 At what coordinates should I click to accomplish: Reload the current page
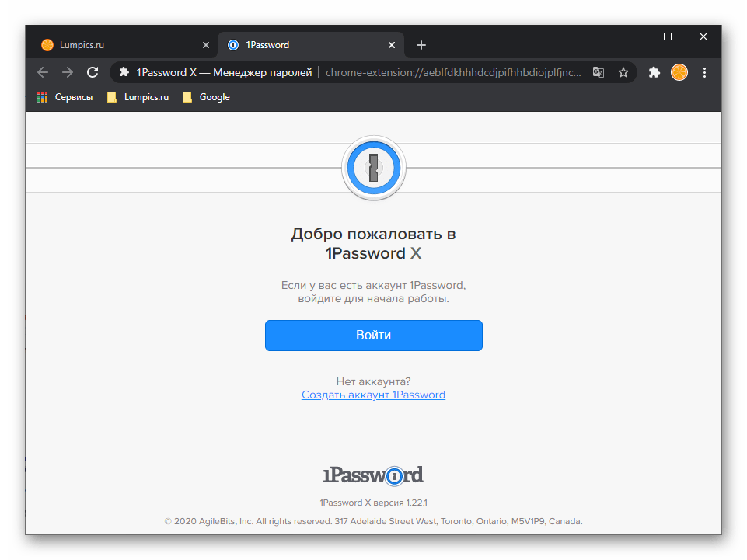[93, 72]
